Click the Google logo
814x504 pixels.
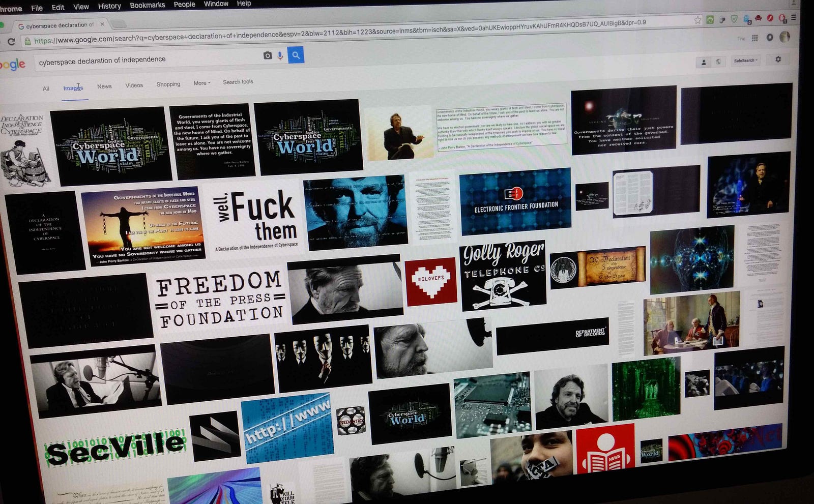coord(11,65)
